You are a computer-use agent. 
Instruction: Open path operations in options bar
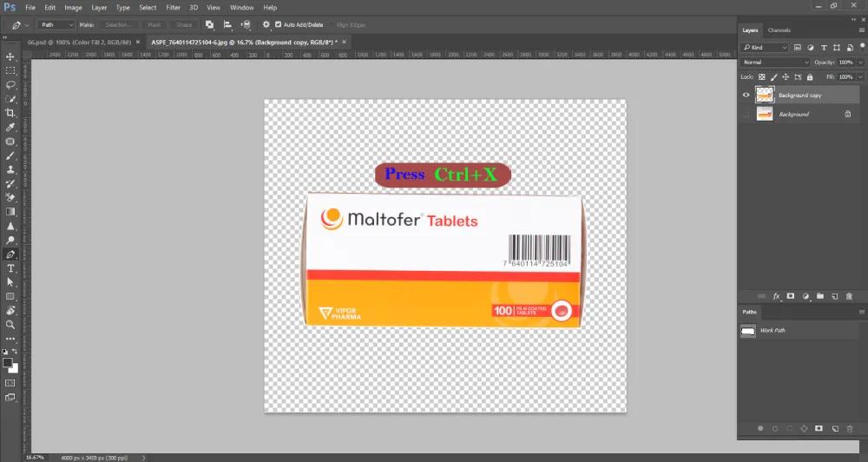pos(209,24)
